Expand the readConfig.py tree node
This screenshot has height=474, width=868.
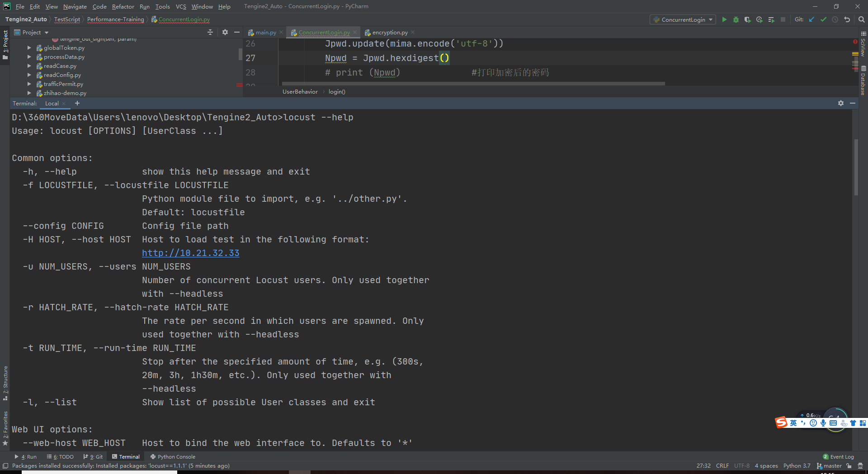point(29,75)
